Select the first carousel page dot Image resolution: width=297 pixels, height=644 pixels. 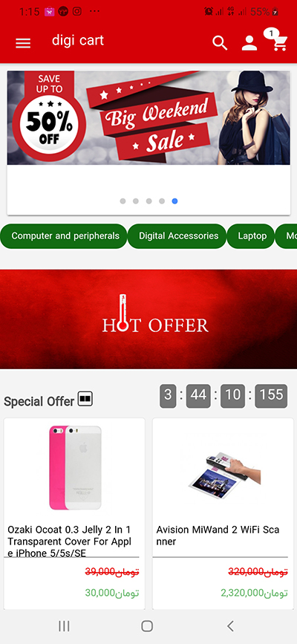(x=123, y=201)
